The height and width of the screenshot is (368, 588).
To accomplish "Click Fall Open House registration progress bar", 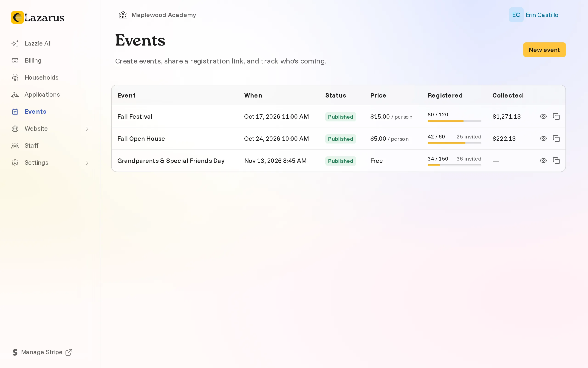I will click(x=454, y=143).
